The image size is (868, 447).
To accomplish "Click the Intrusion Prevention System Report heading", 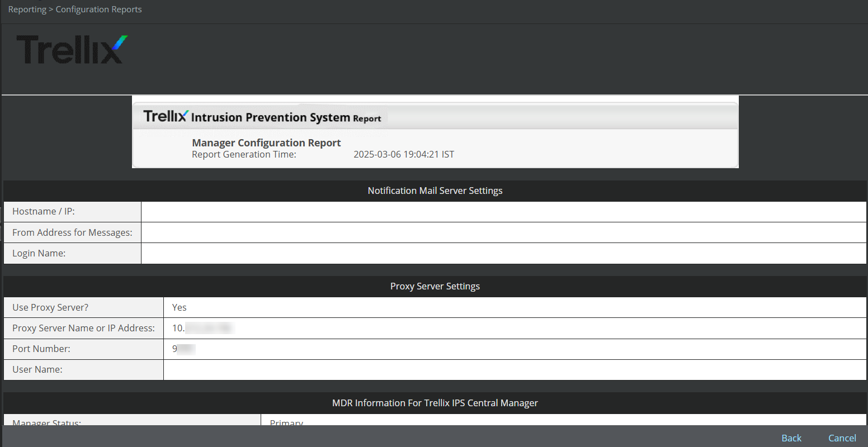I will coord(286,117).
